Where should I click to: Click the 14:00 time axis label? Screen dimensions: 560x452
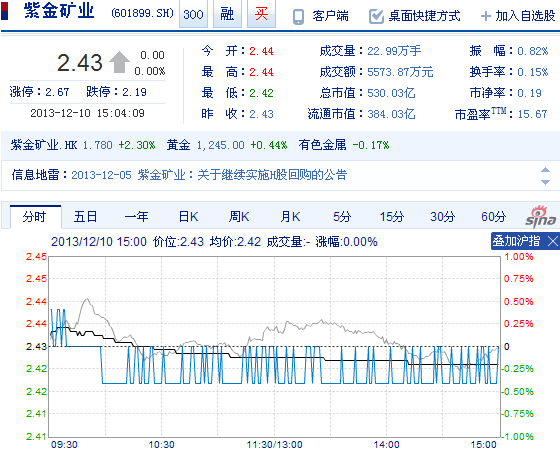point(386,445)
